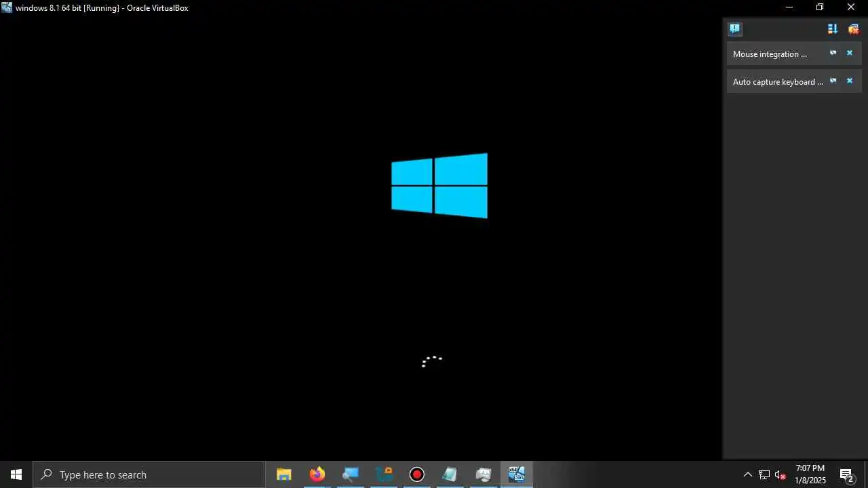Image resolution: width=868 pixels, height=488 pixels.
Task: Minimize the VirtualBox window
Action: tap(789, 7)
